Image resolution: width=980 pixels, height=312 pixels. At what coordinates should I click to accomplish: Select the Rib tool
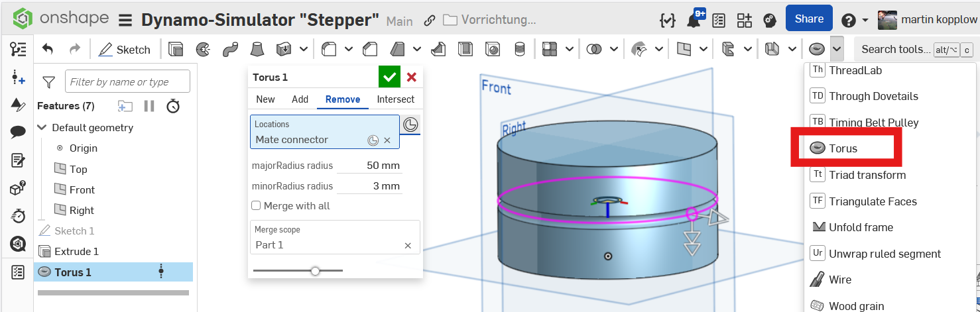pyautogui.click(x=438, y=49)
